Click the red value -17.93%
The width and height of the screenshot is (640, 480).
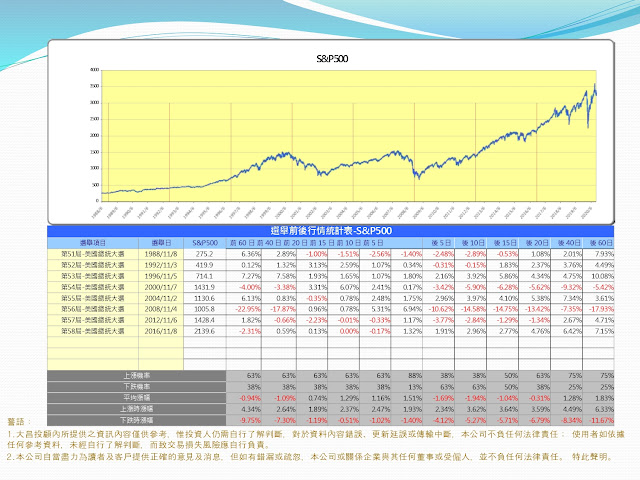[601, 309]
